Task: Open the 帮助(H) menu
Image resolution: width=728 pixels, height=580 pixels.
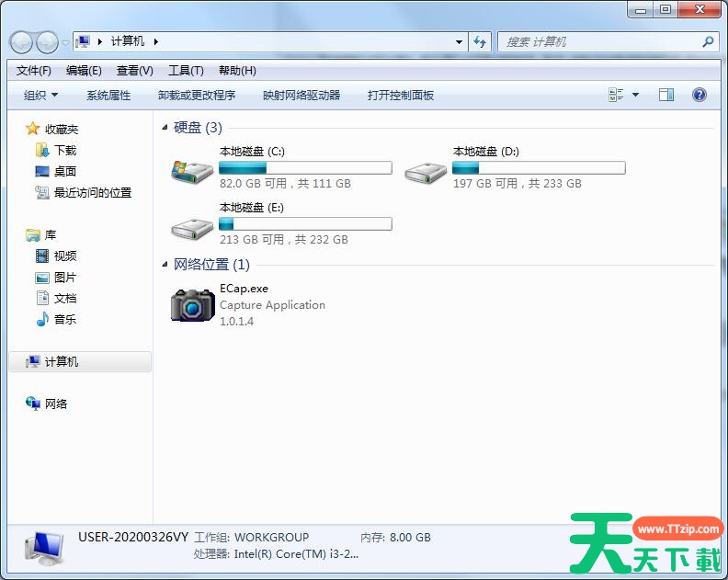Action: (x=237, y=71)
